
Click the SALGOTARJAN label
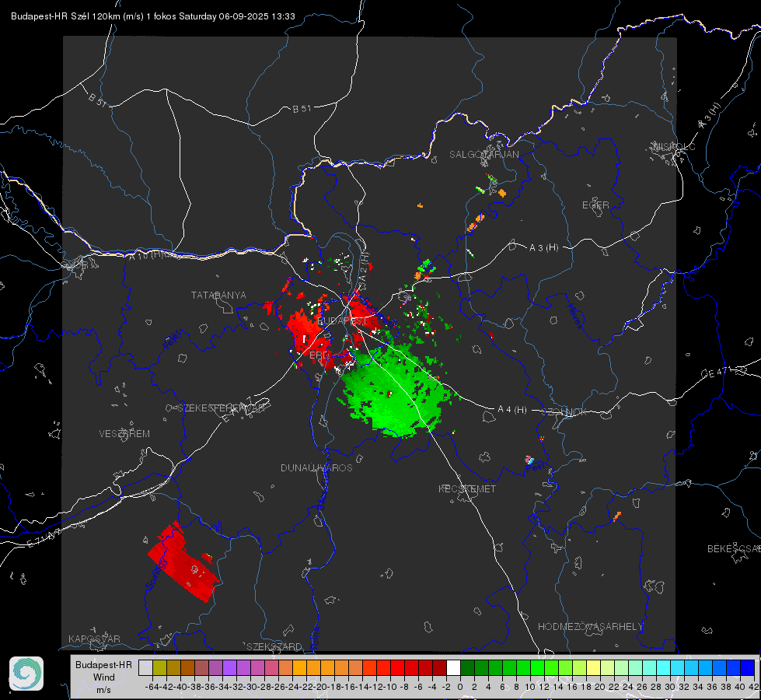[483, 155]
